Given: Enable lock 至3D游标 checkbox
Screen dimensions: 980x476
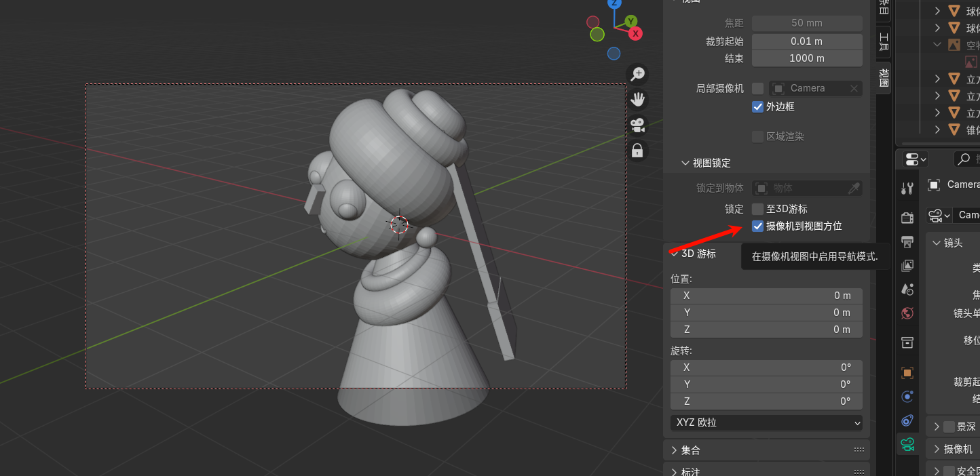Looking at the screenshot, I should click(x=758, y=209).
